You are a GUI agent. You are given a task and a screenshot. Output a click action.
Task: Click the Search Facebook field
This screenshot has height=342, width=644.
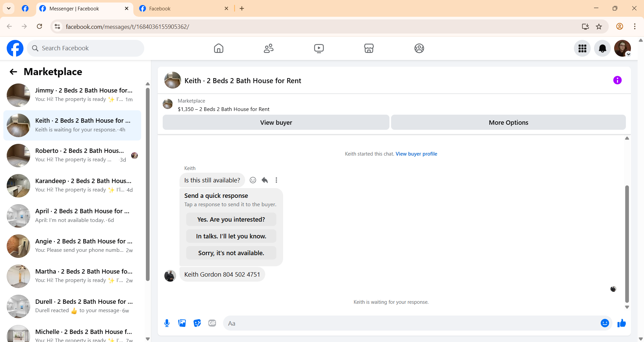(86, 48)
